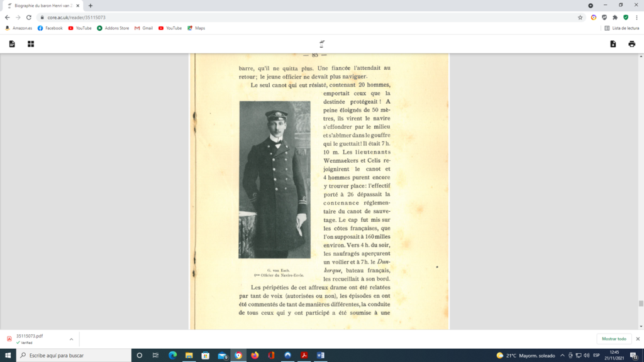The image size is (644, 362).
Task: Select the Biographie du baron Henri tab
Action: click(x=43, y=6)
